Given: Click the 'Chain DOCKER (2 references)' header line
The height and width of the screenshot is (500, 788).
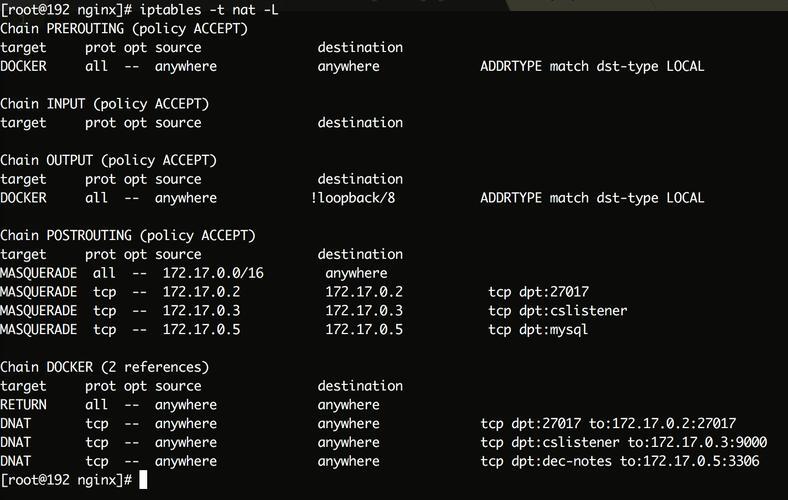Looking at the screenshot, I should click(105, 367).
